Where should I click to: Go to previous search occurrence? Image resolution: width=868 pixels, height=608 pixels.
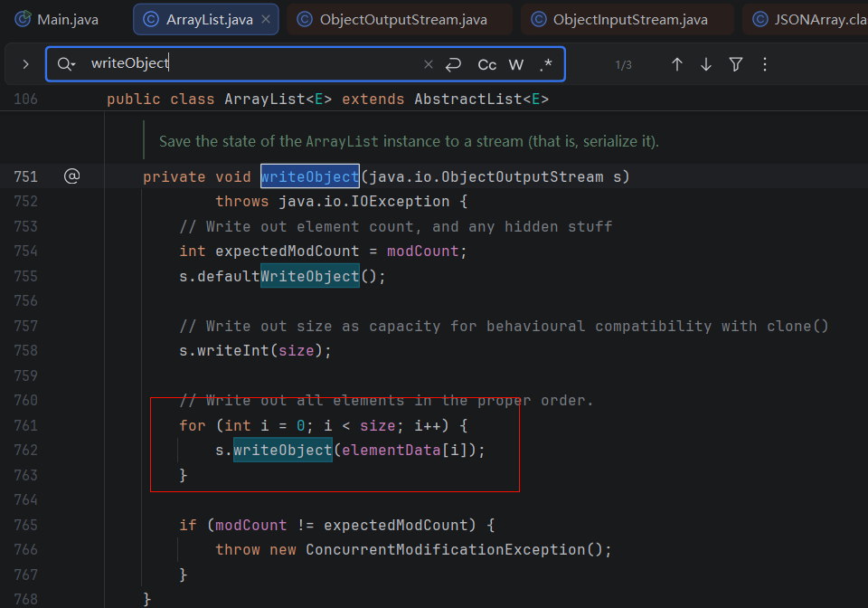click(x=676, y=64)
